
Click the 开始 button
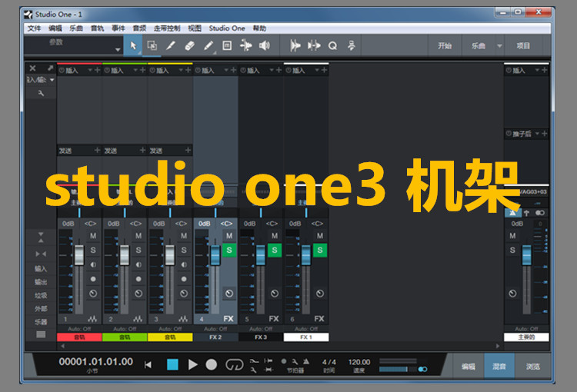pos(445,46)
